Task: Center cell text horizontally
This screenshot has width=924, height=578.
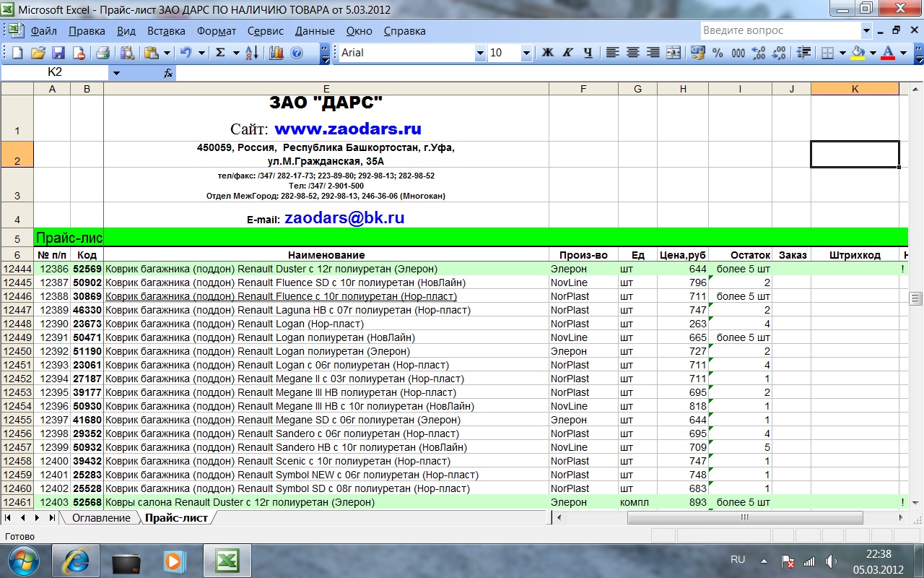Action: (632, 53)
